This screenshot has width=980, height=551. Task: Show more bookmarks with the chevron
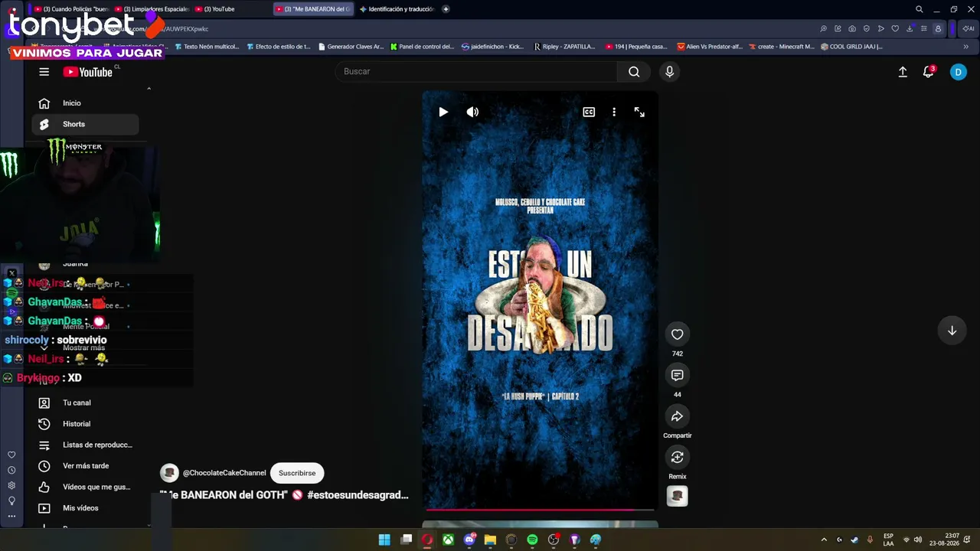[965, 47]
